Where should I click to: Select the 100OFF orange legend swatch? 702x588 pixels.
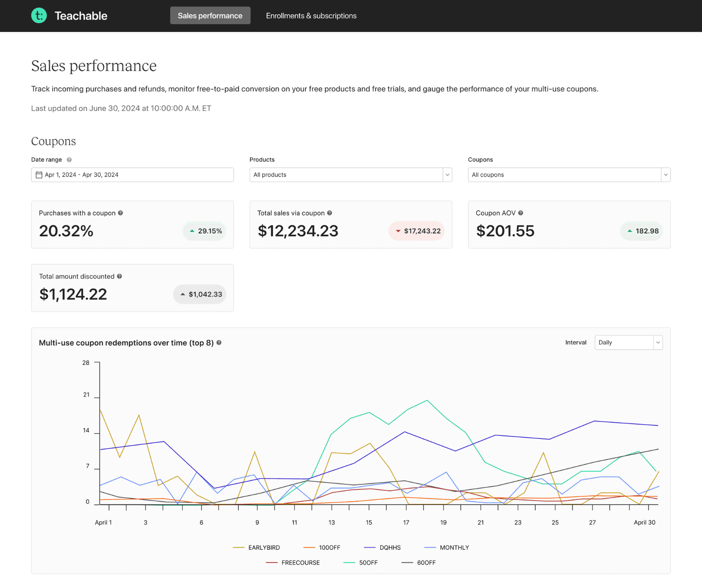(309, 547)
